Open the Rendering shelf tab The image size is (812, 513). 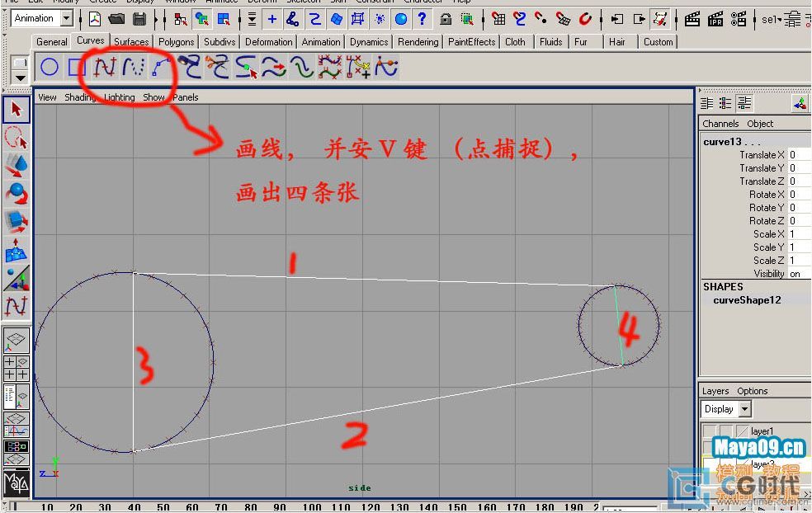418,42
